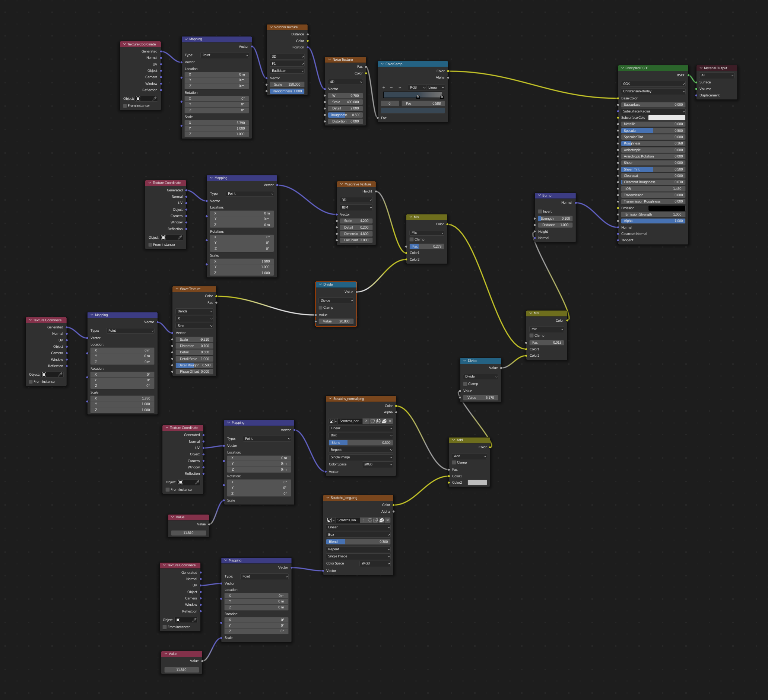Collapse the Principled BSDF node
Screen dimensions: 768x700
point(622,68)
